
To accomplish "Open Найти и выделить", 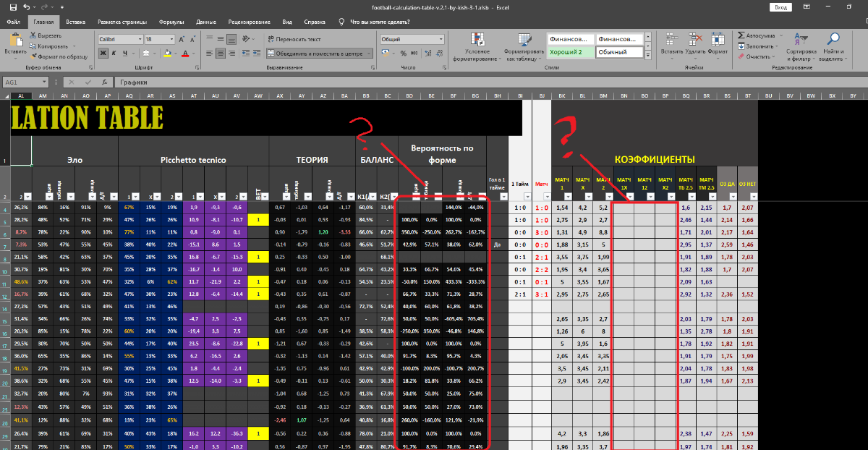I will (x=833, y=46).
